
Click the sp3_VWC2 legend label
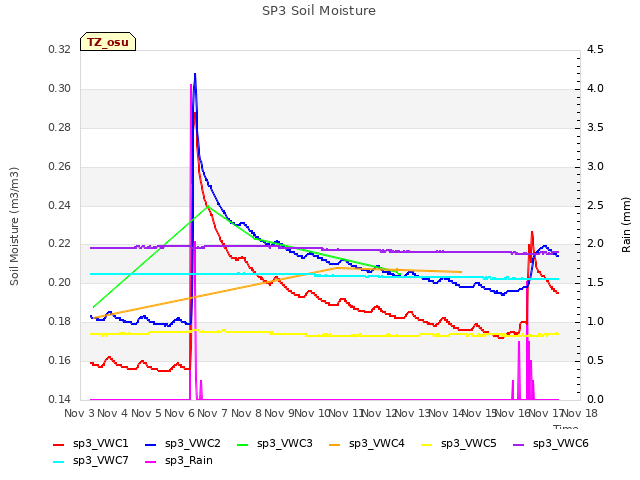[x=193, y=443]
